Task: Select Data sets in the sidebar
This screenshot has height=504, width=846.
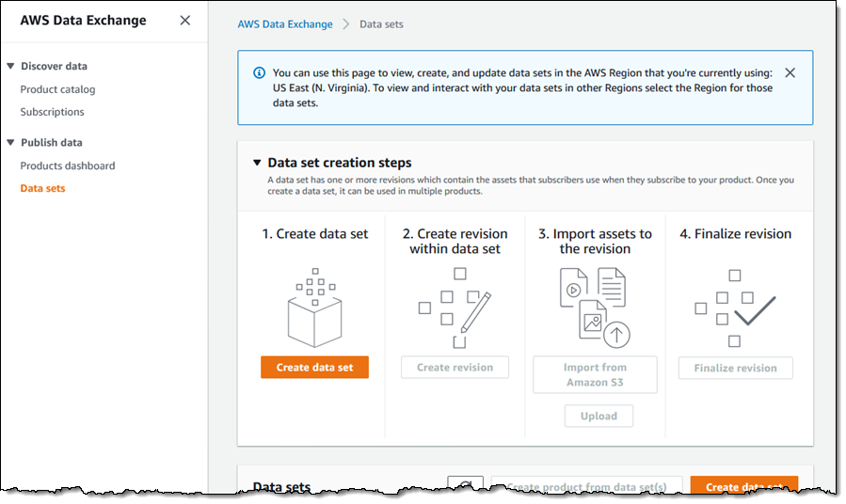Action: tap(42, 188)
